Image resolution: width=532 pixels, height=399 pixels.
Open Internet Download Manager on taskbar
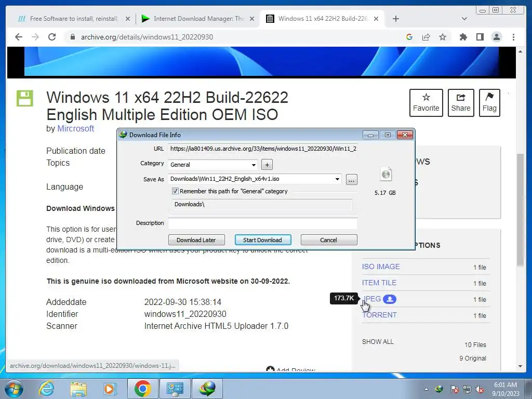point(207,389)
